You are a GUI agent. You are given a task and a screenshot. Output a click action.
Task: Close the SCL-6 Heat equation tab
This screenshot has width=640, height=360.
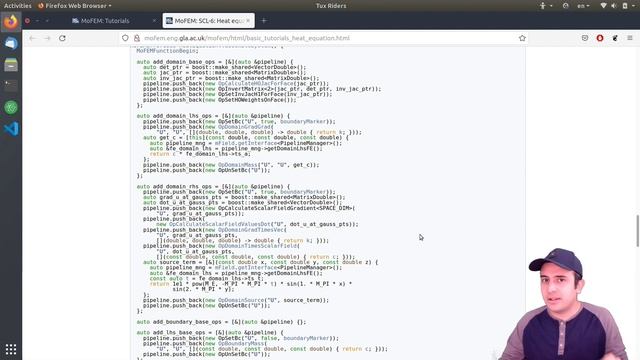coord(248,20)
